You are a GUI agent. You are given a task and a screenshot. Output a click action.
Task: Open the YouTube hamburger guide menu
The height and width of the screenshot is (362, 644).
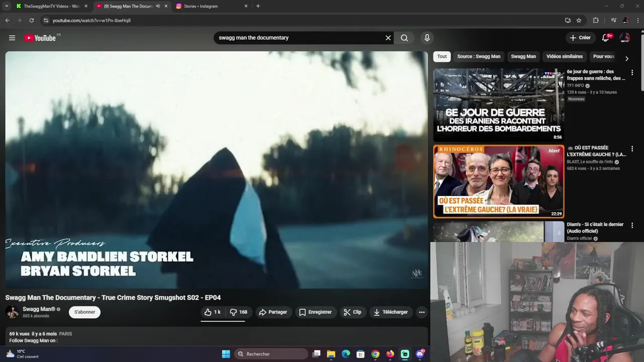[x=12, y=38]
